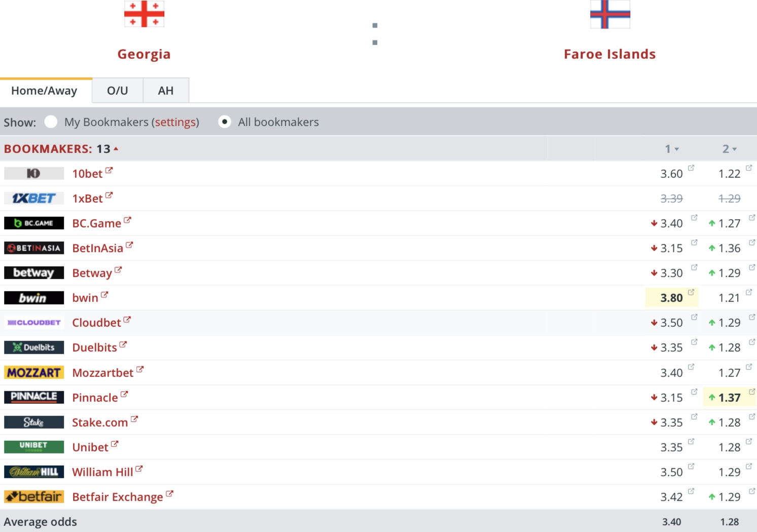757x532 pixels.
Task: Sort by column 1 odds arrow
Action: (676, 149)
